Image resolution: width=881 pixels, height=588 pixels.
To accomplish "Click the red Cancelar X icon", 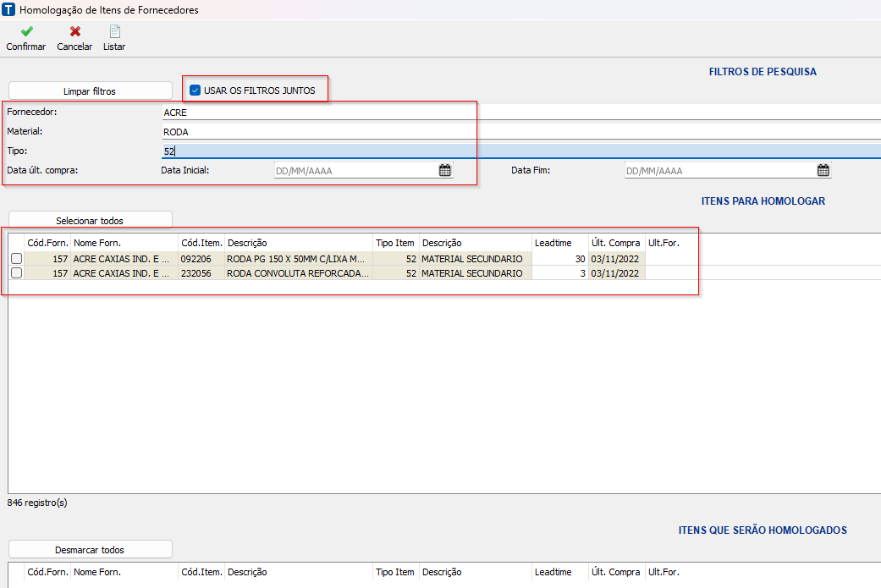I will 74,31.
